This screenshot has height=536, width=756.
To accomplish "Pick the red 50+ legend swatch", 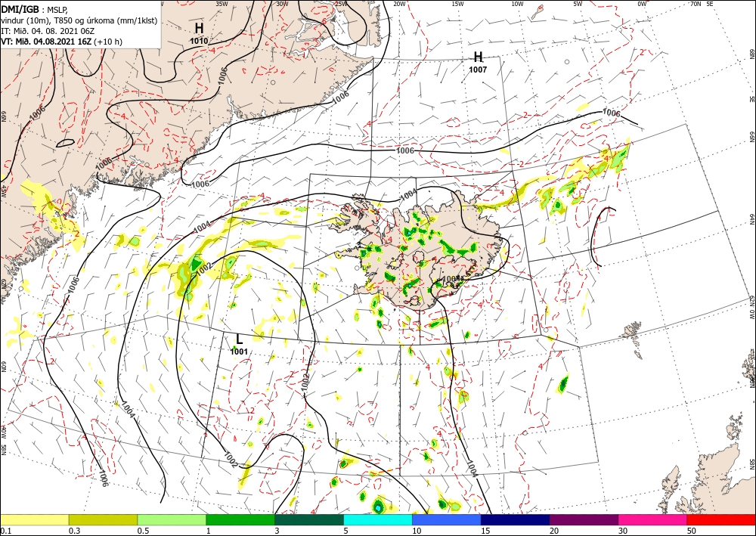I will 721,519.
